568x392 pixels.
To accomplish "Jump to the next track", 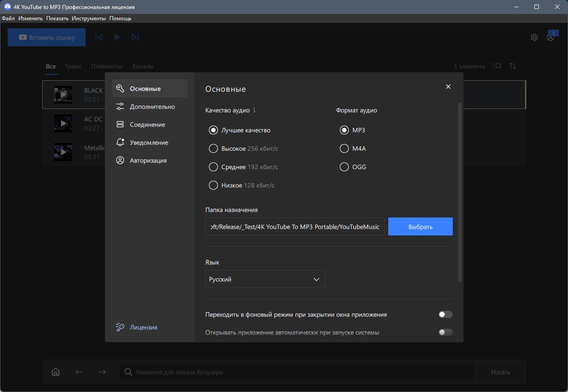I will (x=135, y=38).
